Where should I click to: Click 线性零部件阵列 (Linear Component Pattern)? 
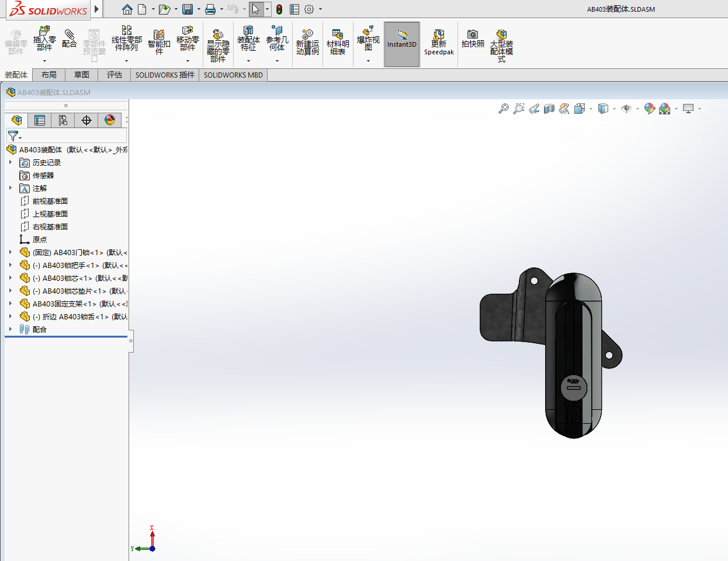126,39
